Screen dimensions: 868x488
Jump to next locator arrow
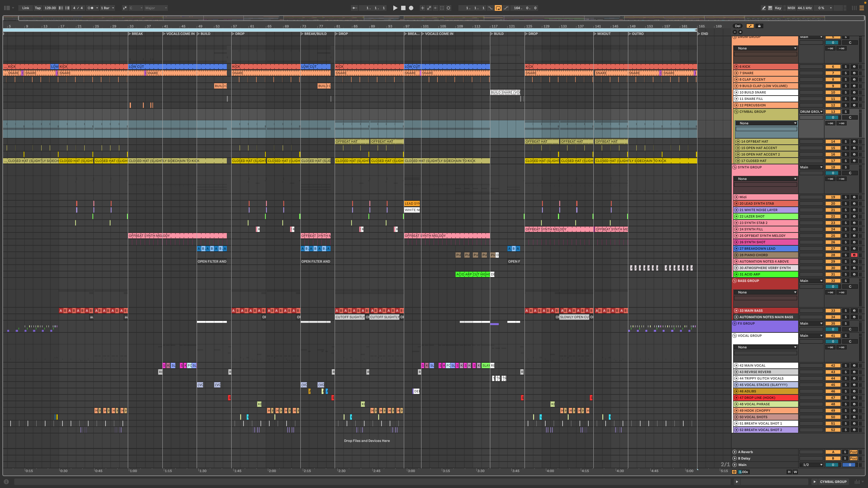[740, 32]
